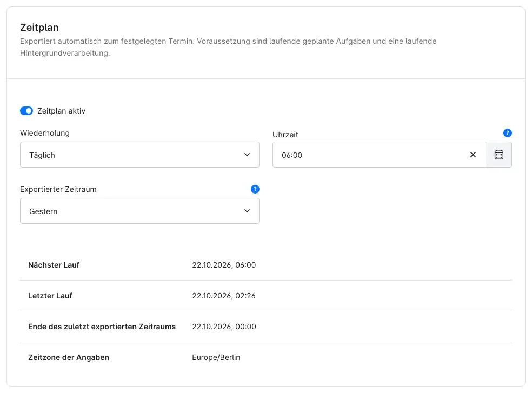The height and width of the screenshot is (393, 532).
Task: Click the Exportierter Zeitraum label
Action: pyautogui.click(x=58, y=189)
